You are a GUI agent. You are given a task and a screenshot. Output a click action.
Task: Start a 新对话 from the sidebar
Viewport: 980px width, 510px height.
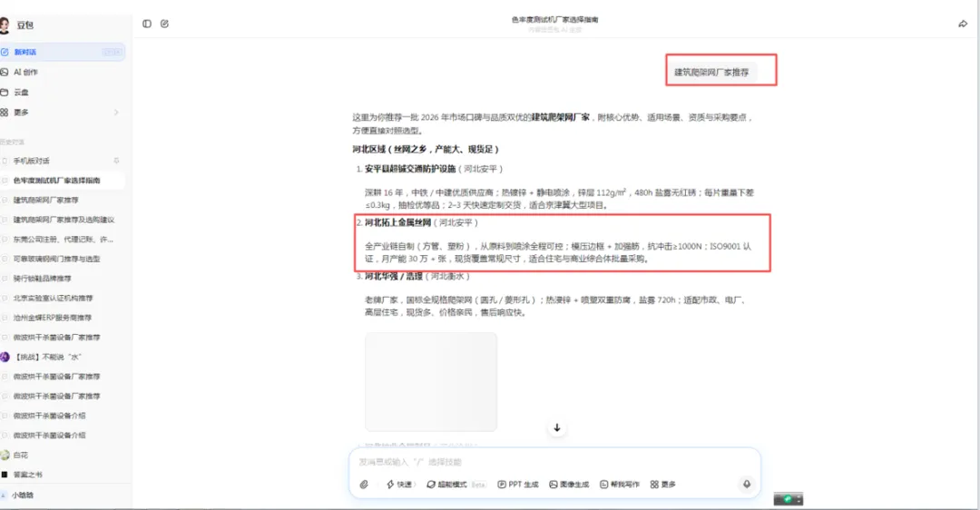pyautogui.click(x=63, y=52)
